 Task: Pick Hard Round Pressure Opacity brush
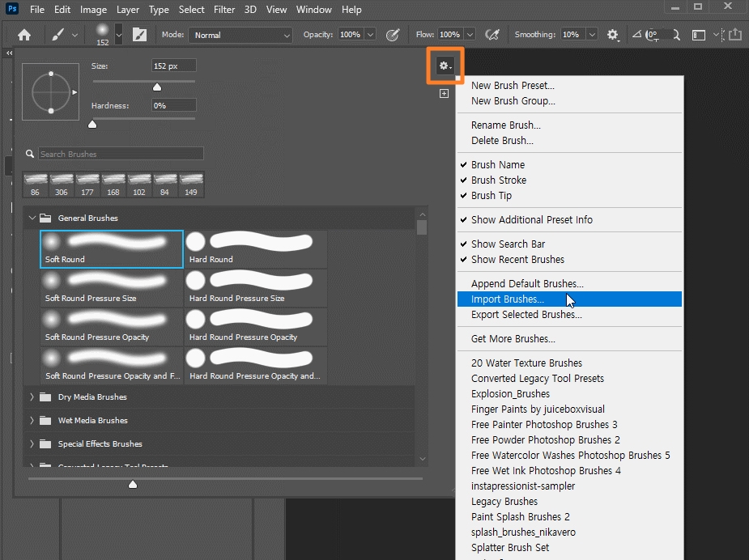tap(256, 327)
